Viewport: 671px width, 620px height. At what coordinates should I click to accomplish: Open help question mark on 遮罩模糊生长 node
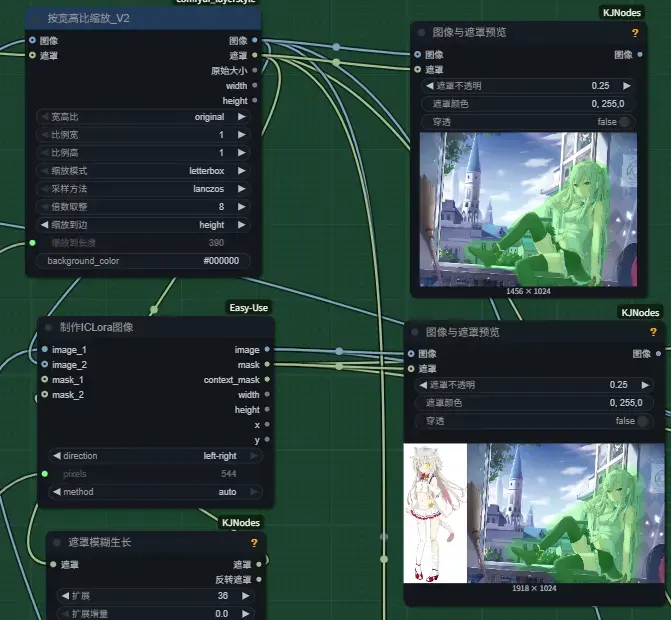[x=254, y=543]
